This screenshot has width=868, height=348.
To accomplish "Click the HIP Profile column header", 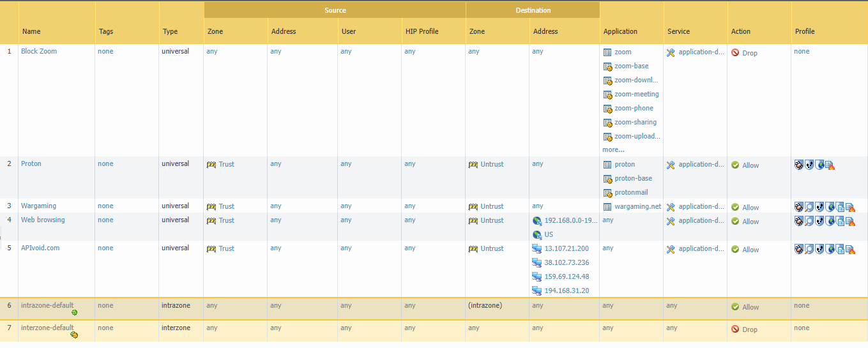I will click(434, 31).
